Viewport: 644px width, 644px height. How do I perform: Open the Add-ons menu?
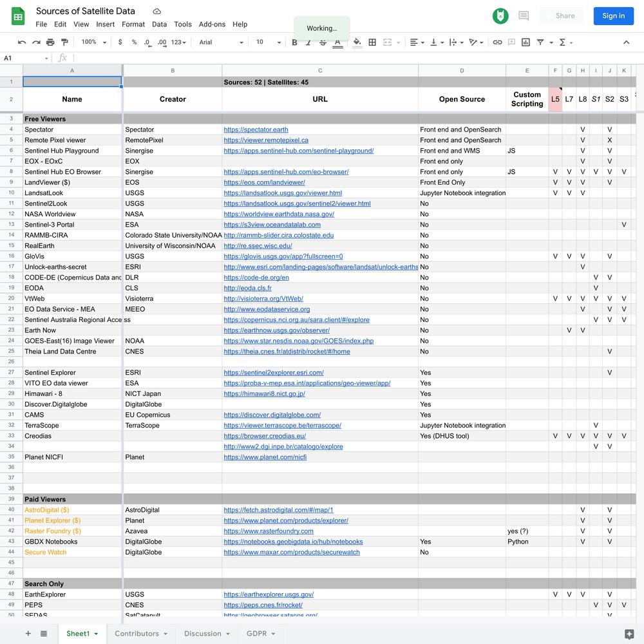coord(212,24)
